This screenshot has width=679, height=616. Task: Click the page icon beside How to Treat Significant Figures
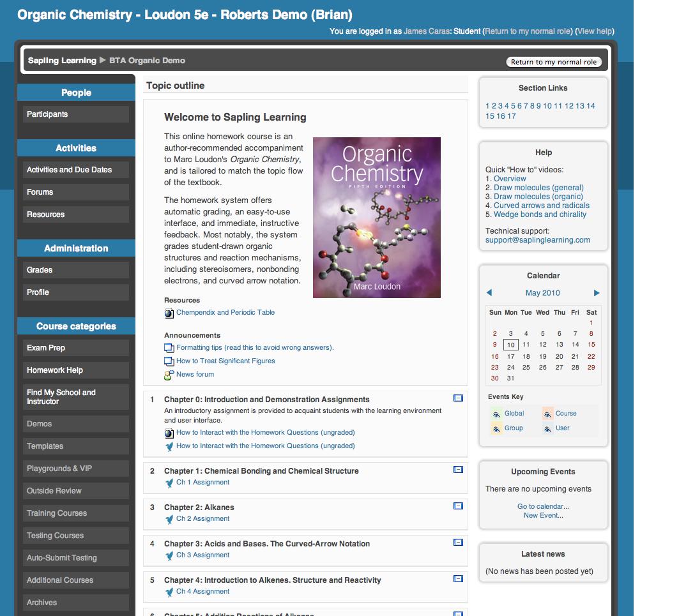[x=169, y=361]
